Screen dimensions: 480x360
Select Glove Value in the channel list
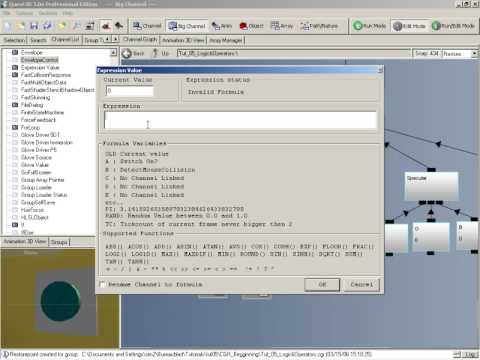(x=35, y=165)
